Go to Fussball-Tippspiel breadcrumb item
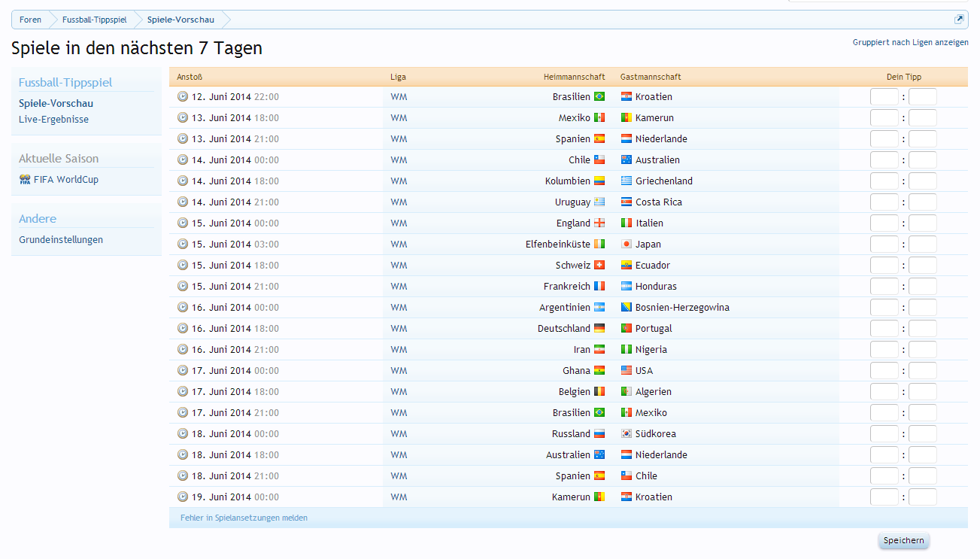This screenshot has height=559, width=980. point(94,20)
